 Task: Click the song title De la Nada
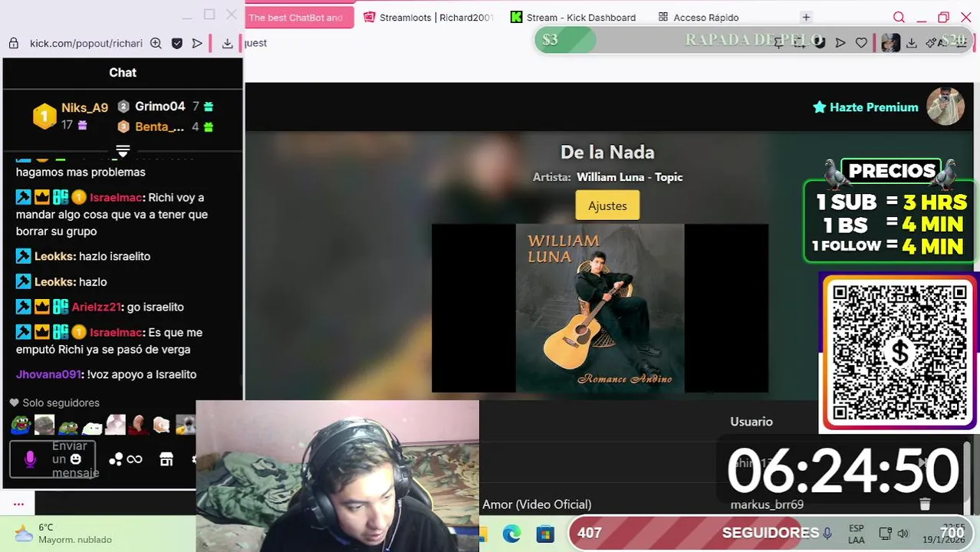tap(607, 152)
